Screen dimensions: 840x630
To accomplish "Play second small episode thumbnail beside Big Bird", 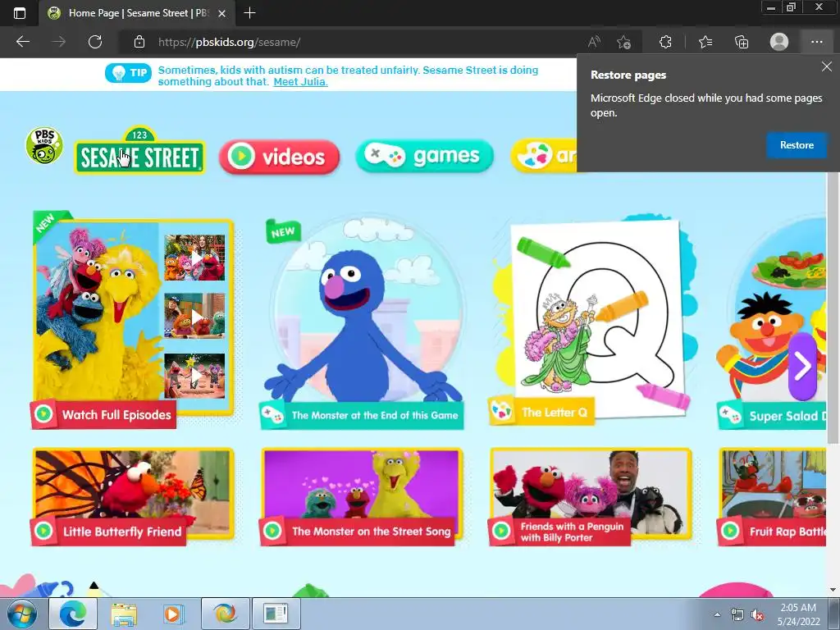I will pos(194,316).
